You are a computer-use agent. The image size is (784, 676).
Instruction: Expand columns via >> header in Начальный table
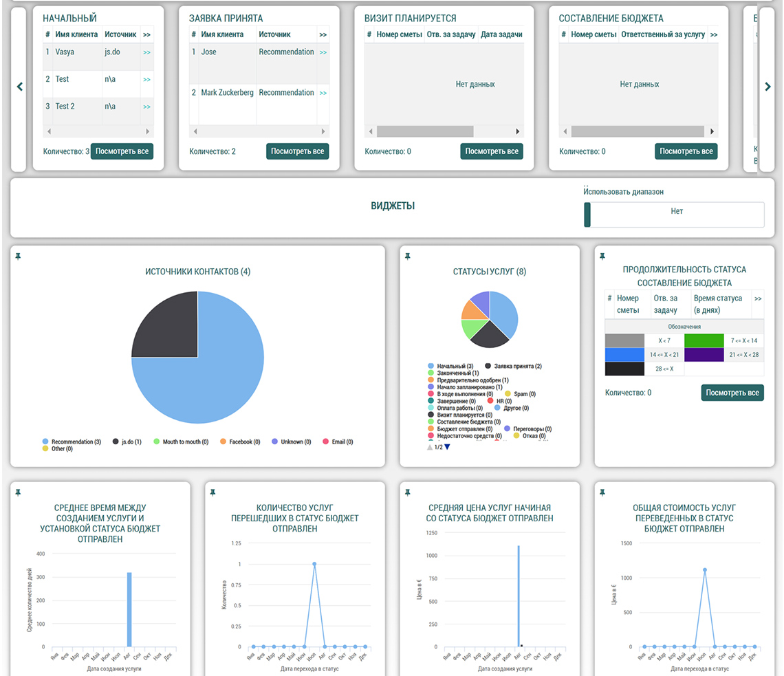(x=146, y=34)
